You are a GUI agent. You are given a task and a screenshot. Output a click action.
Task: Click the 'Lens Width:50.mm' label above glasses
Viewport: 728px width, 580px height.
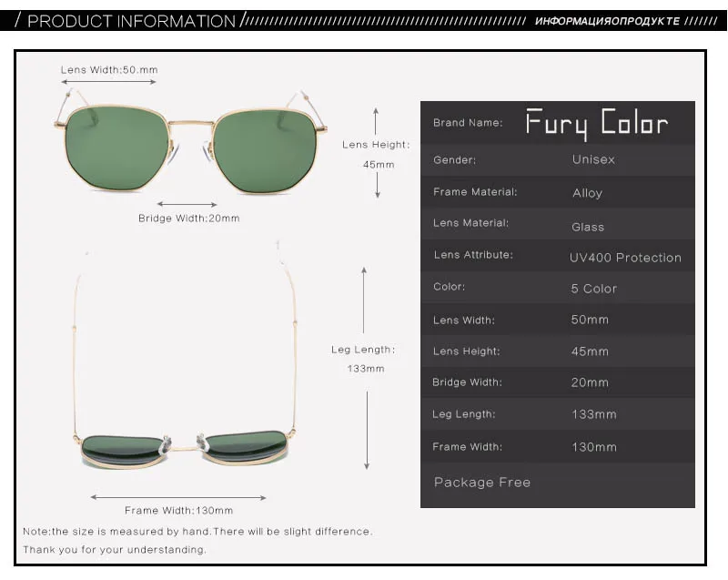point(109,70)
